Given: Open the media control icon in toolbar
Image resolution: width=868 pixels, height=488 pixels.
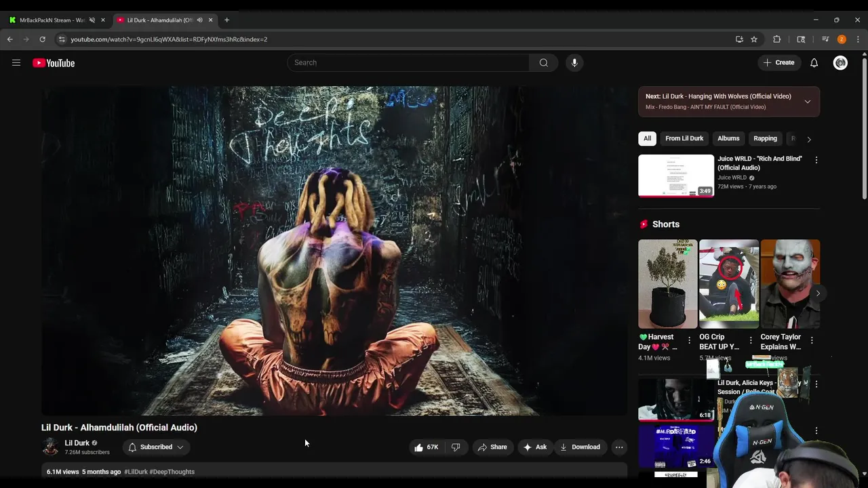Looking at the screenshot, I should [x=825, y=39].
